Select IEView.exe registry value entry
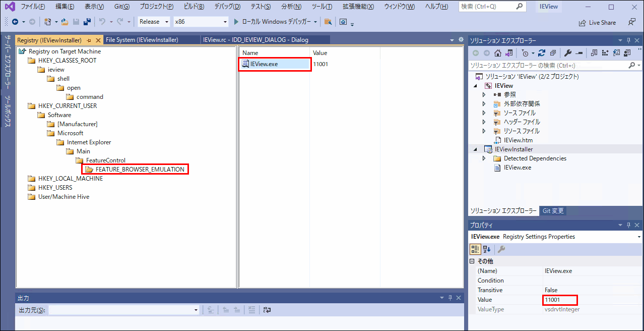The height and width of the screenshot is (331, 644). tap(264, 64)
